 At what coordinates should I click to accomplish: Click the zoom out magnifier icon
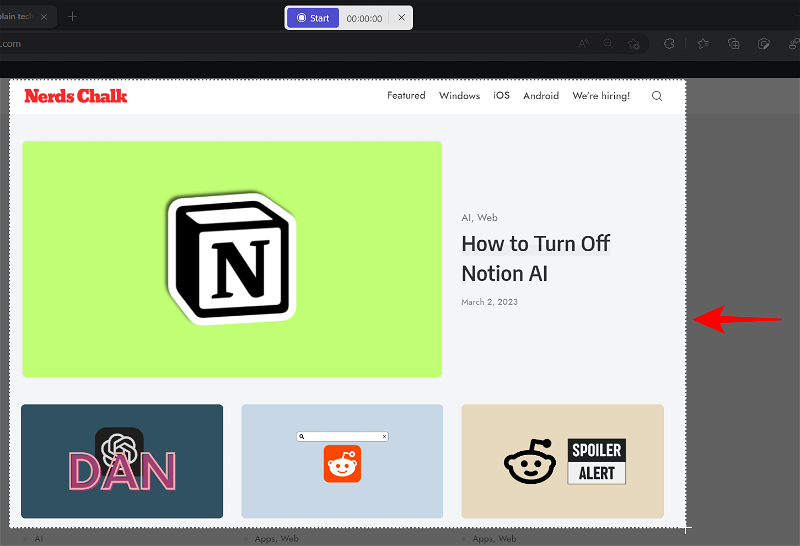[608, 43]
